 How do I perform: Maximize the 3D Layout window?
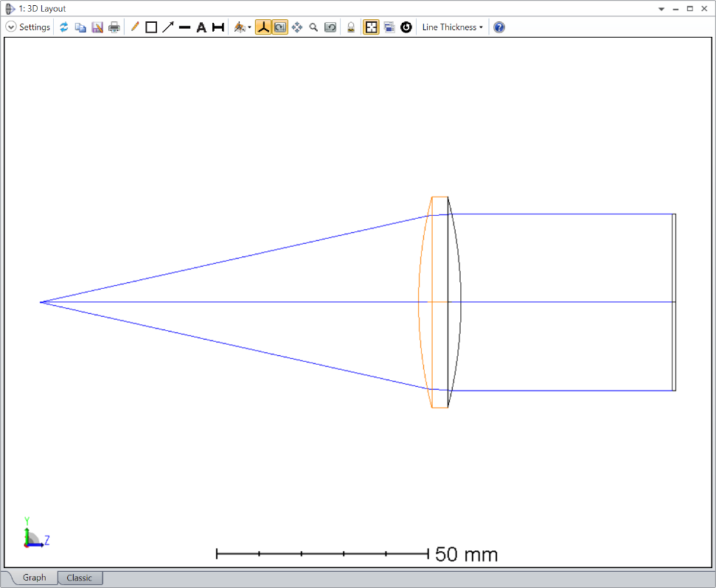tap(690, 9)
